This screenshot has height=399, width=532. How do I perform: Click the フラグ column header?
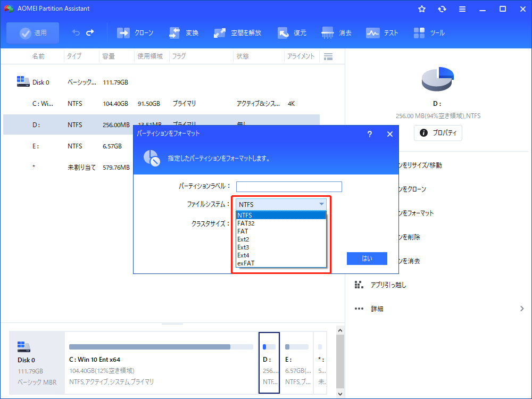[179, 56]
